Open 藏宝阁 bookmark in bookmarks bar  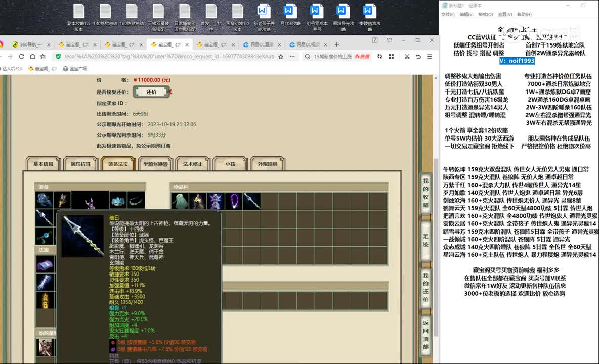42,69
